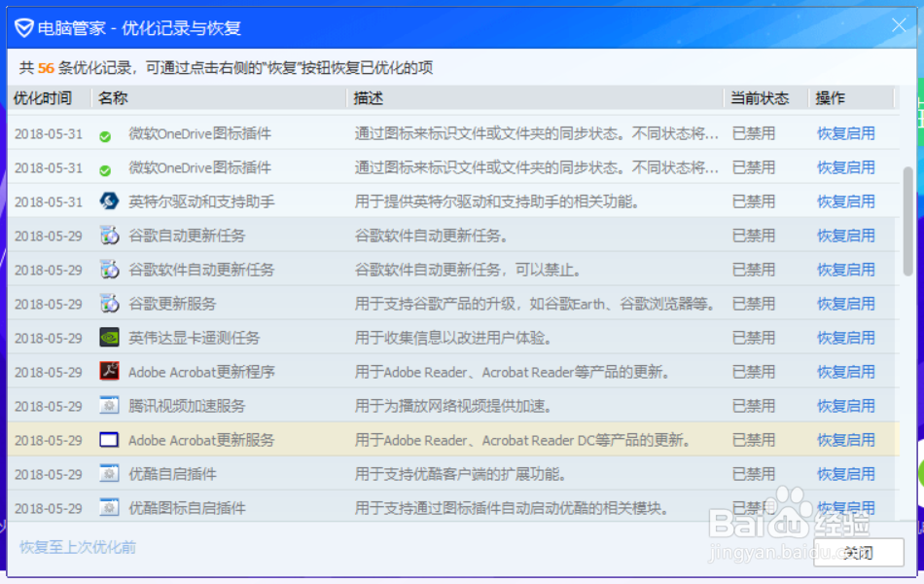Click the 2018-05-29 date in 谷歌更新服务 row
924x584 pixels.
tap(49, 305)
